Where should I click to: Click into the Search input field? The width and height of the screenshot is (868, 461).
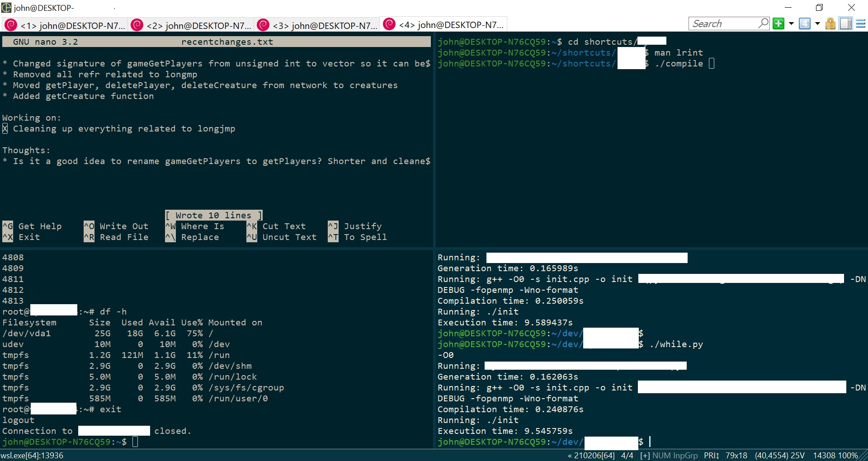tap(722, 24)
